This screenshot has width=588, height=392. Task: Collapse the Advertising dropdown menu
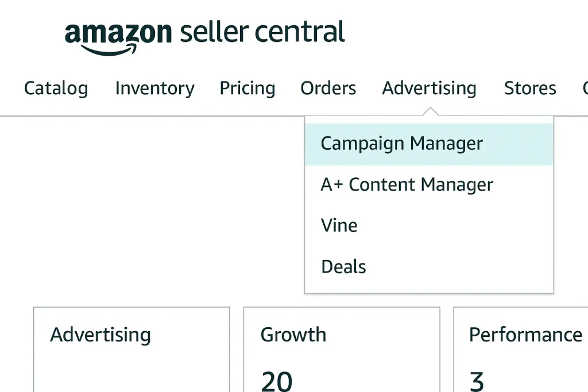(x=429, y=88)
